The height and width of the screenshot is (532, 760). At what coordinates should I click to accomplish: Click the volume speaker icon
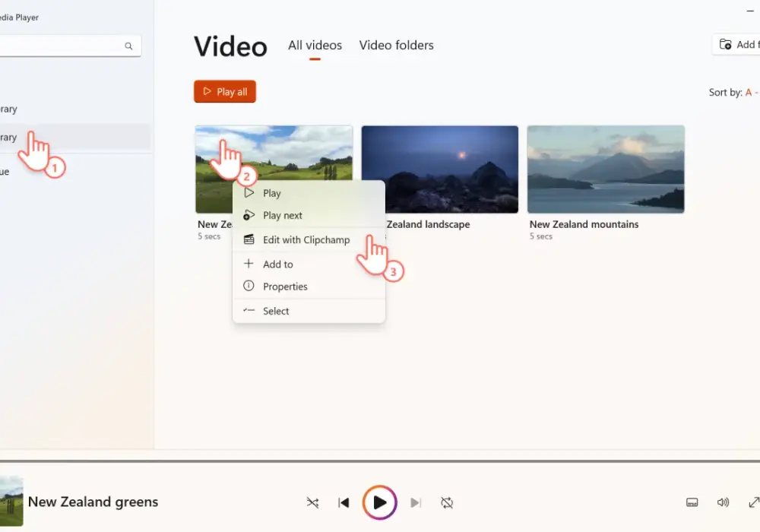coord(723,502)
